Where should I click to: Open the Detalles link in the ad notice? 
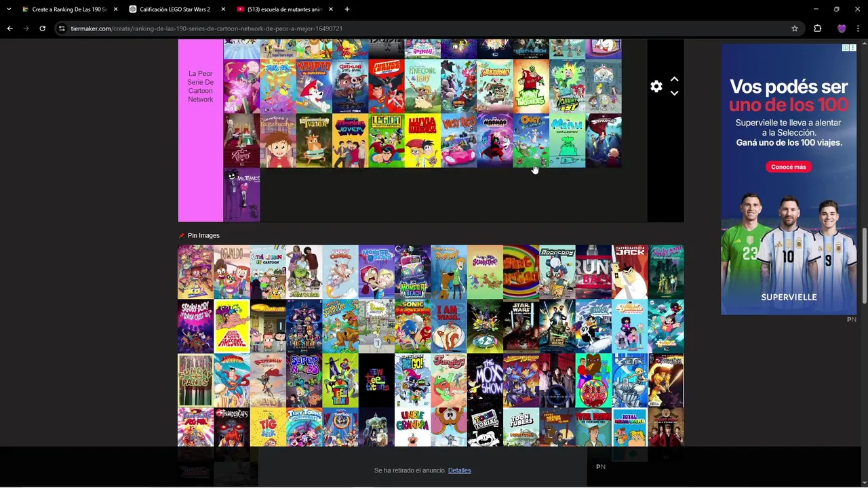[459, 470]
